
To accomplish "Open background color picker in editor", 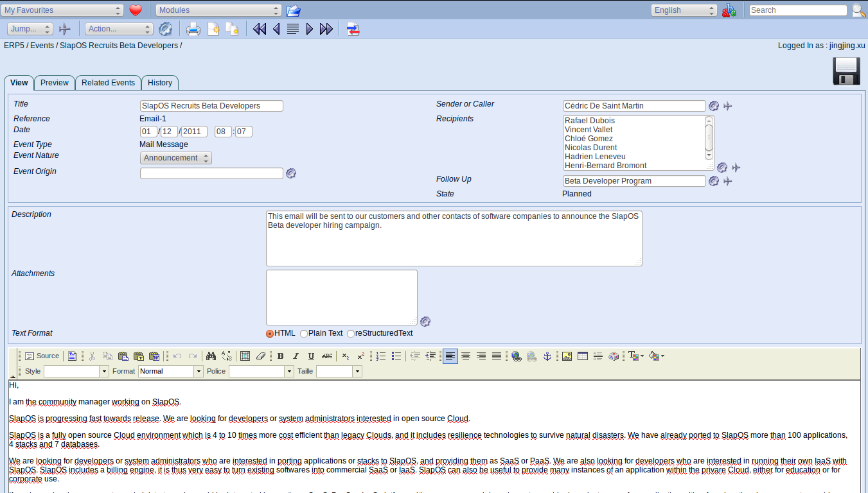I will (657, 356).
